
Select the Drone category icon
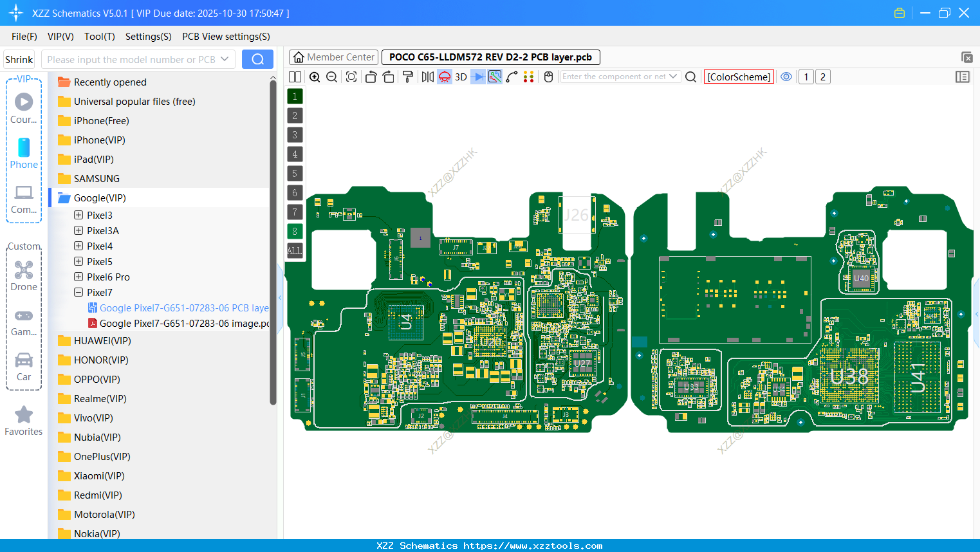24,276
